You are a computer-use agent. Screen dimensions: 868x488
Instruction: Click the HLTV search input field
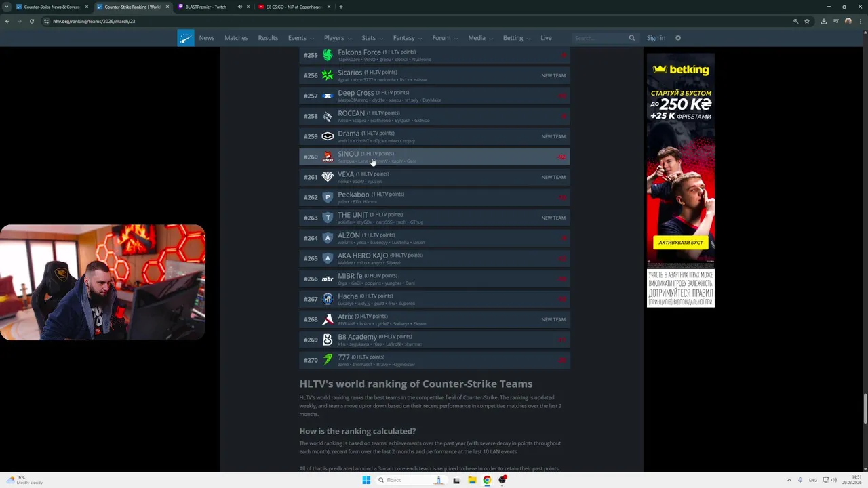tap(599, 38)
